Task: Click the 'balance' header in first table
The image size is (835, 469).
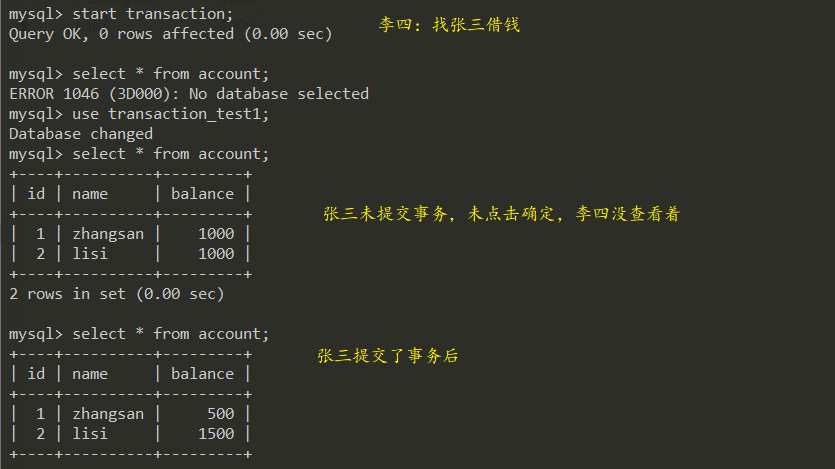Action: point(202,194)
